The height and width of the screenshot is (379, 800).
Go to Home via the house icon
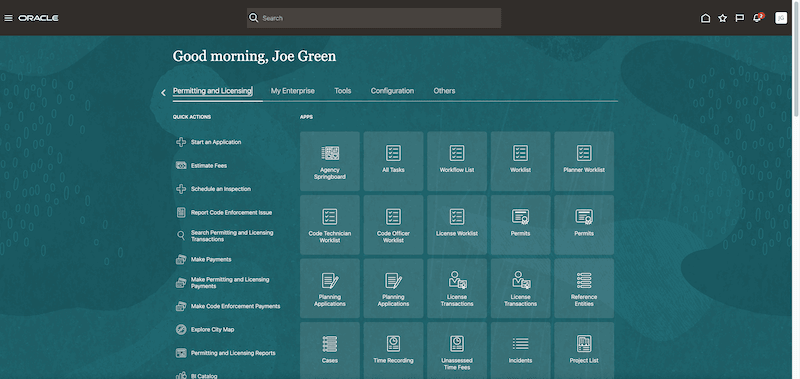click(x=706, y=18)
